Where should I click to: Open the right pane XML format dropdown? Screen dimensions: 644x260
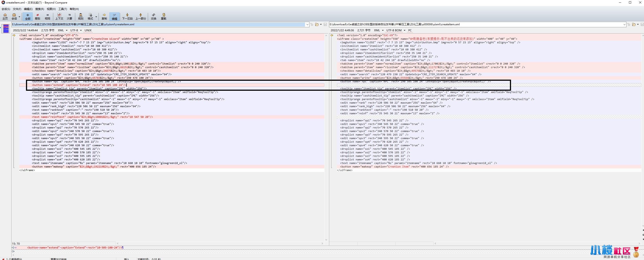pyautogui.click(x=378, y=30)
